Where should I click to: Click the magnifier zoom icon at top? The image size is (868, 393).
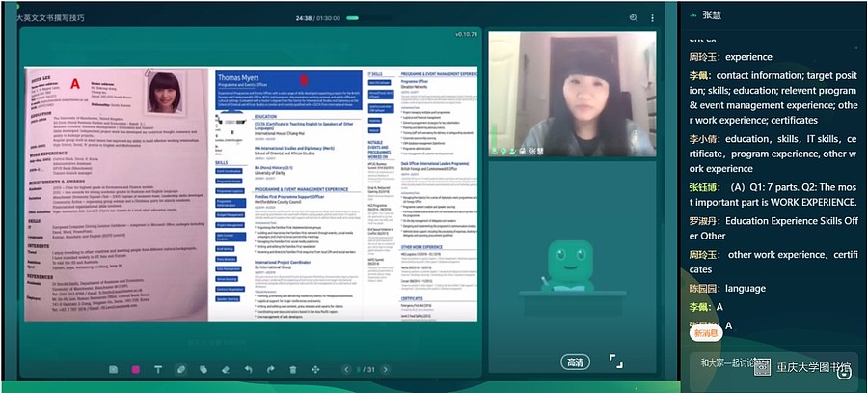point(634,17)
